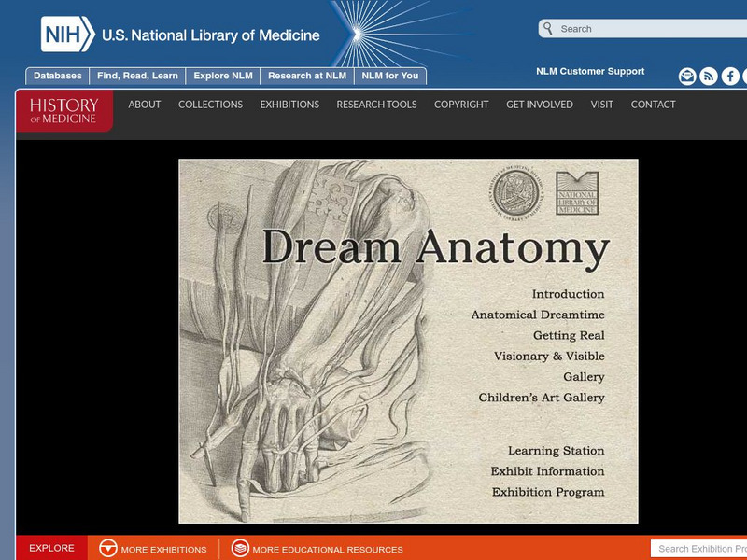Select EXHIBITIONS in the navigation bar

click(x=289, y=105)
